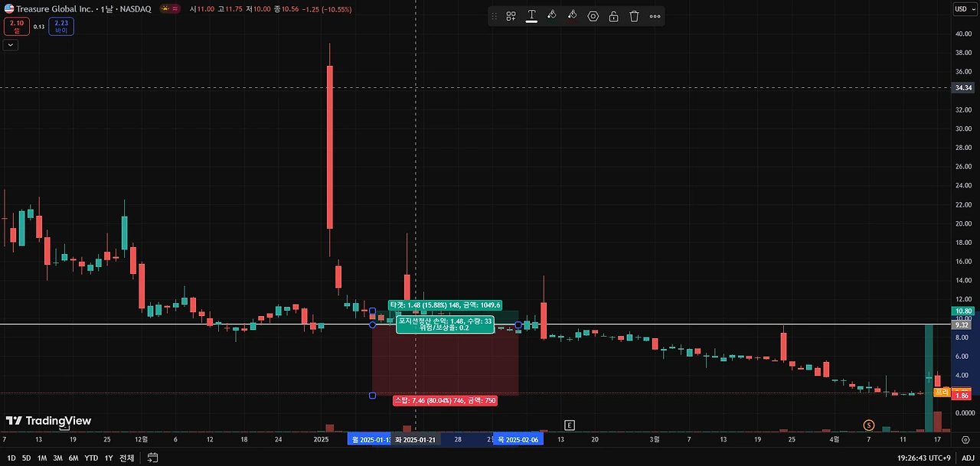This screenshot has width=980, height=466.
Task: Click the blue 2025-02-06 date label
Action: pyautogui.click(x=518, y=440)
